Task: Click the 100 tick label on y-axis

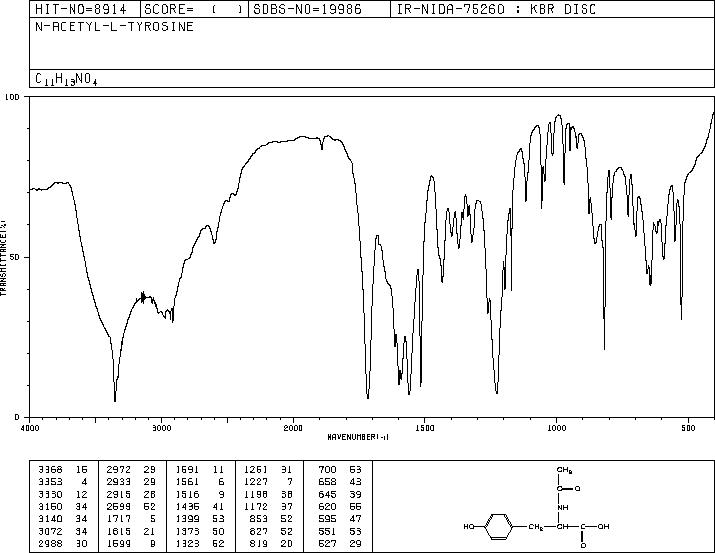Action: [12, 97]
